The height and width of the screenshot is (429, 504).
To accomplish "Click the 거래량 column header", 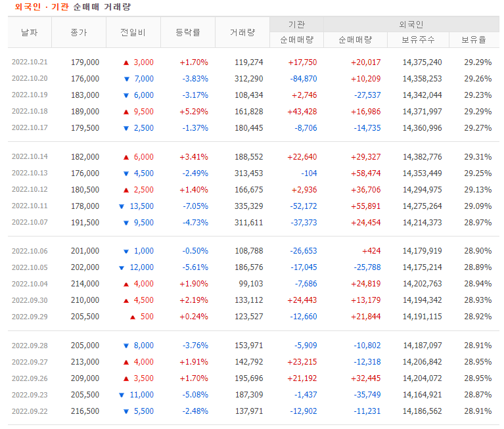I will click(x=242, y=32).
